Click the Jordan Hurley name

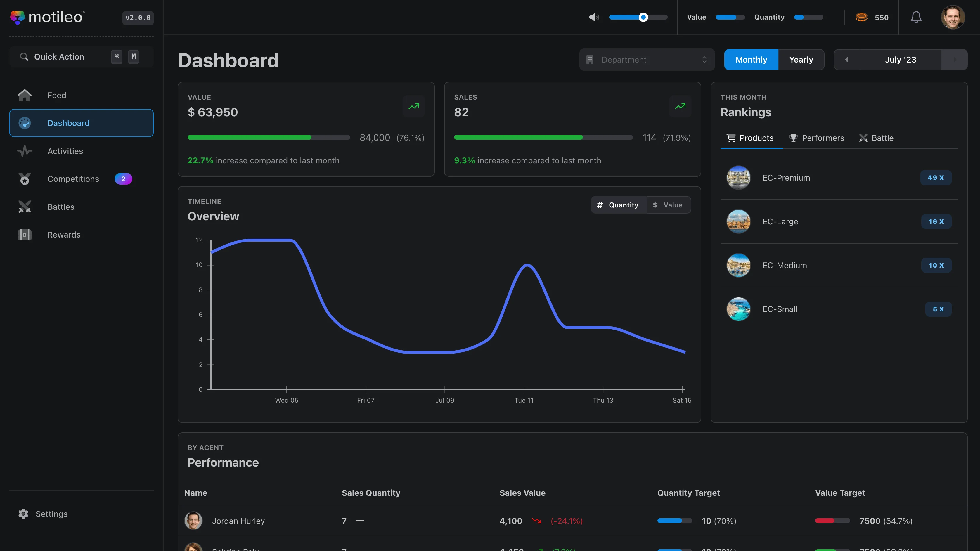point(238,521)
